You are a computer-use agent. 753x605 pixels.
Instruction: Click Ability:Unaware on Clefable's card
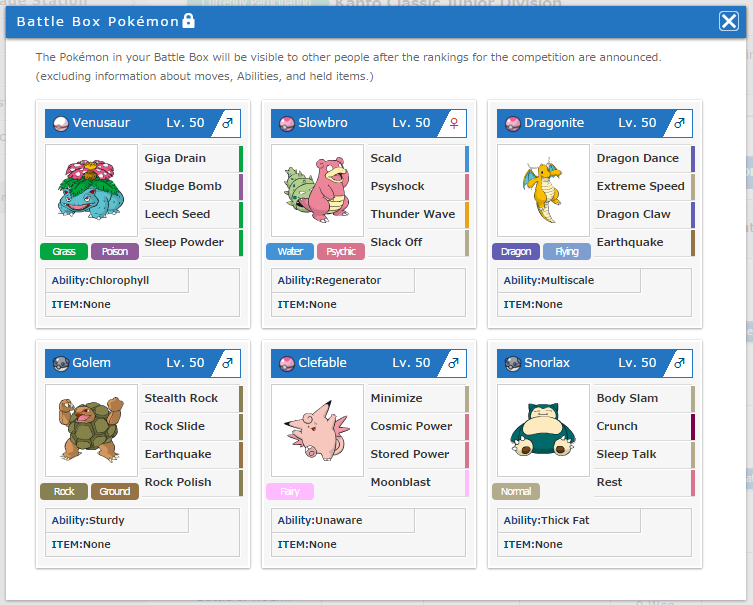(343, 520)
